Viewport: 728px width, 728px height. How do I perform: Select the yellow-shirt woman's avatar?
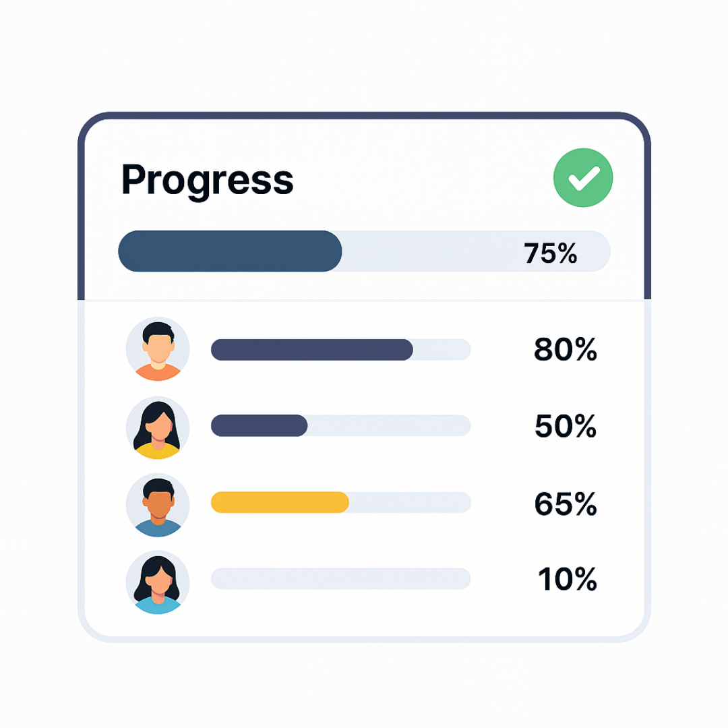pos(158,427)
